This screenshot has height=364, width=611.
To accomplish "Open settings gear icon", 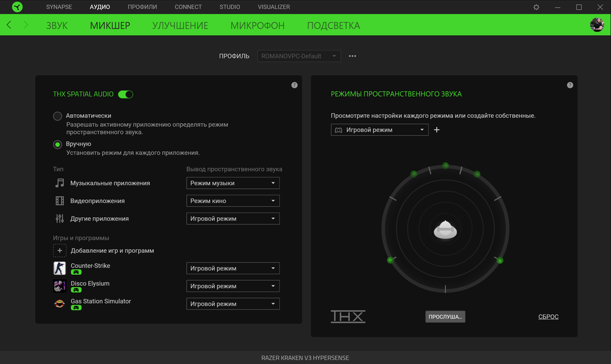I will click(x=536, y=7).
